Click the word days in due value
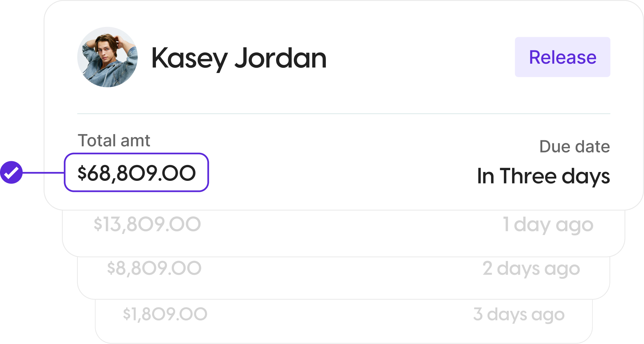Screen dimensions: 644x344 pos(586,176)
